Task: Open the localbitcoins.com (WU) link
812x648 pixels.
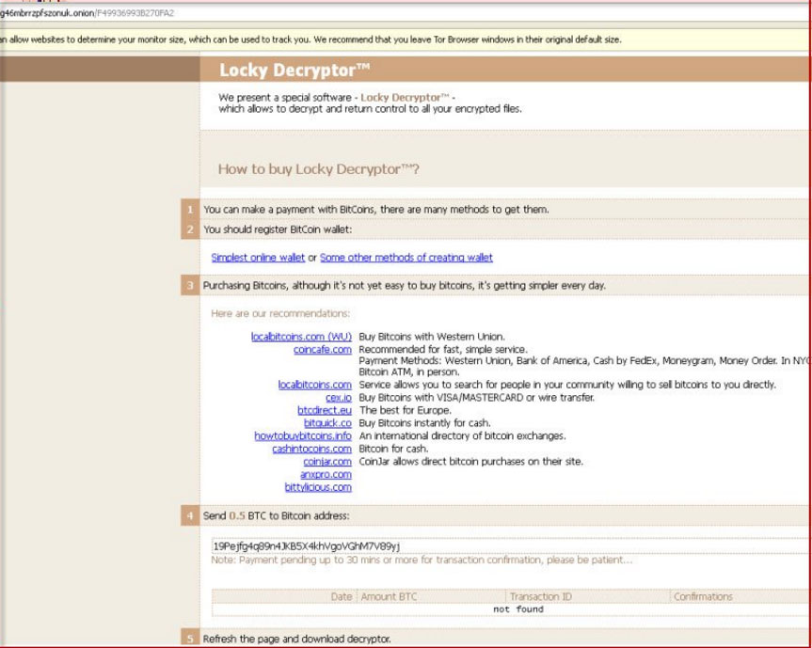Action: (x=301, y=337)
